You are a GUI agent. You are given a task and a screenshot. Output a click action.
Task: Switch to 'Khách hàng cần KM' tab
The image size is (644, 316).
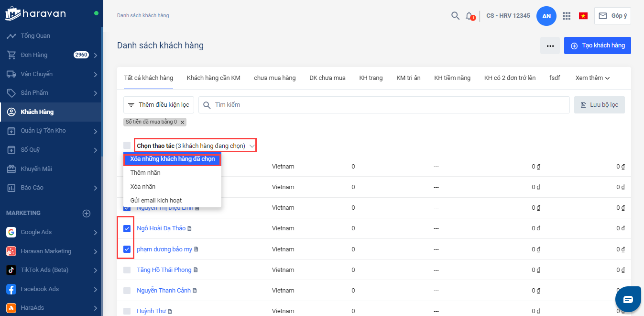(x=213, y=78)
